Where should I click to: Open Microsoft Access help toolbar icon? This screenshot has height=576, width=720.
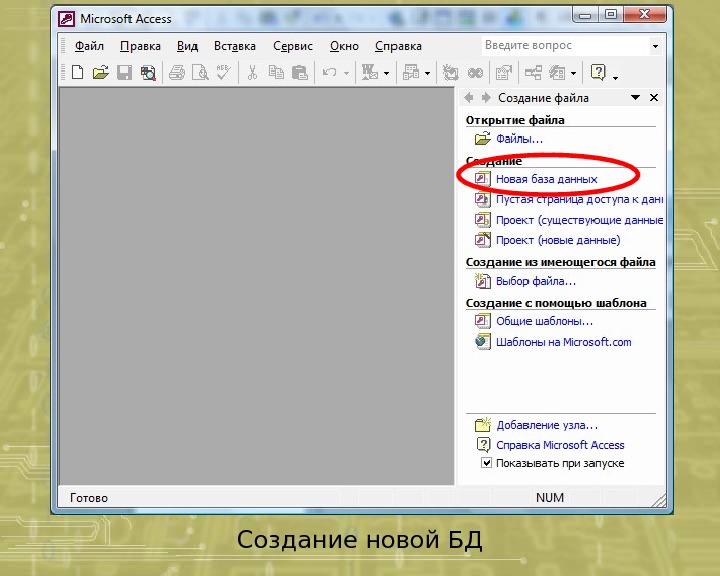598,72
